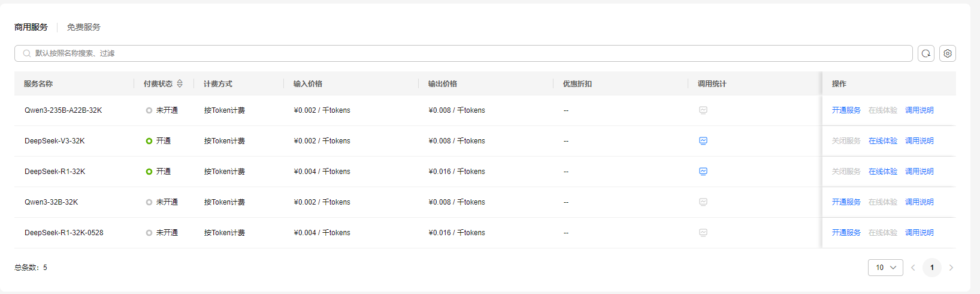Click the 总条数: 5 total count
Screen dimensions: 980x294
[x=31, y=268]
